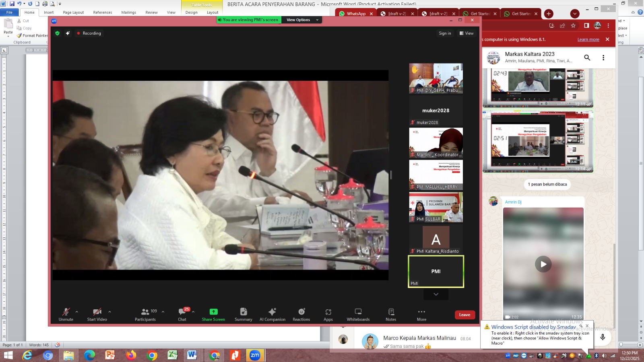Leave the Zoom meeting
This screenshot has height=362, width=644.
pyautogui.click(x=464, y=315)
